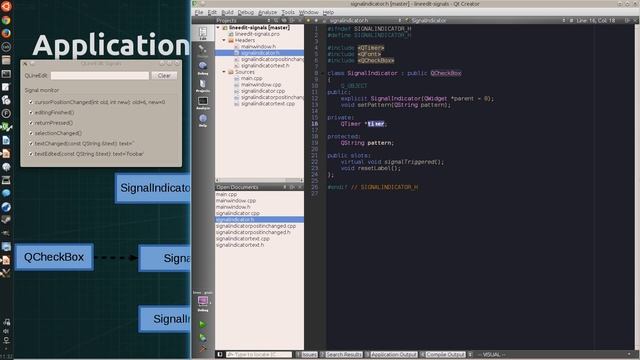Run the project with green play button

coord(202,324)
